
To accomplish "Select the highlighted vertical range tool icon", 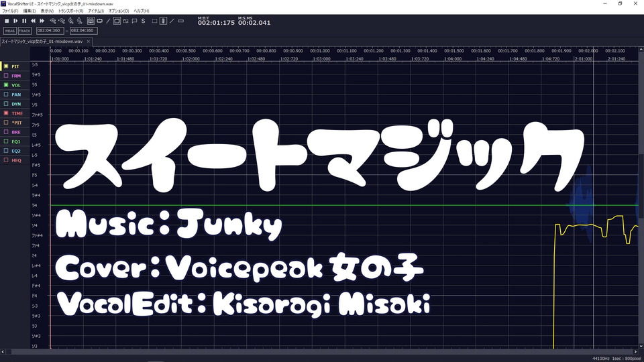I will point(164,21).
